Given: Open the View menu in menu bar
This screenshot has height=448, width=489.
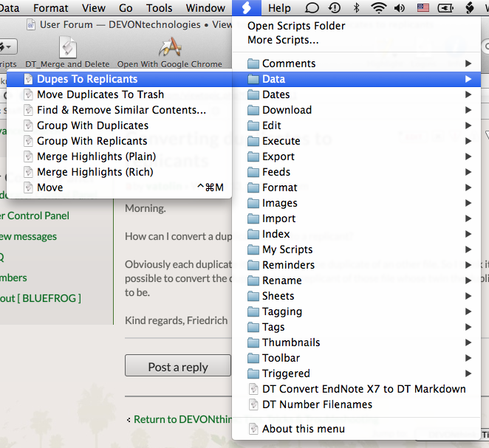Looking at the screenshot, I should click(94, 8).
